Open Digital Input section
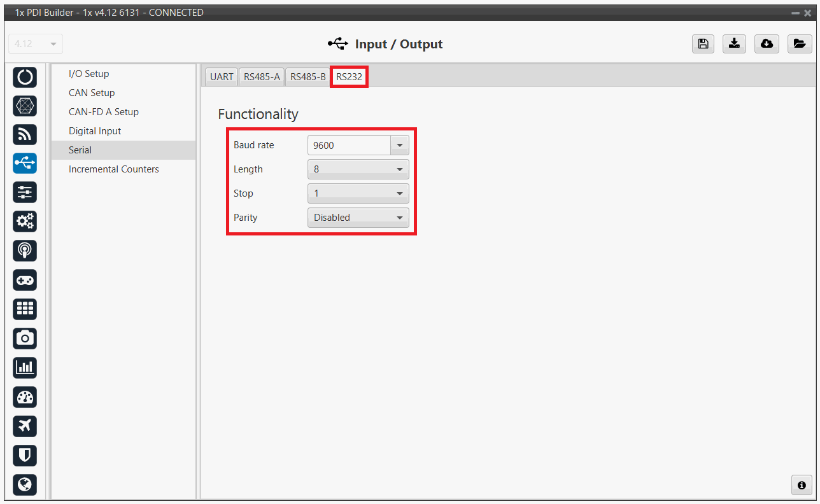This screenshot has width=820, height=504. [x=95, y=131]
